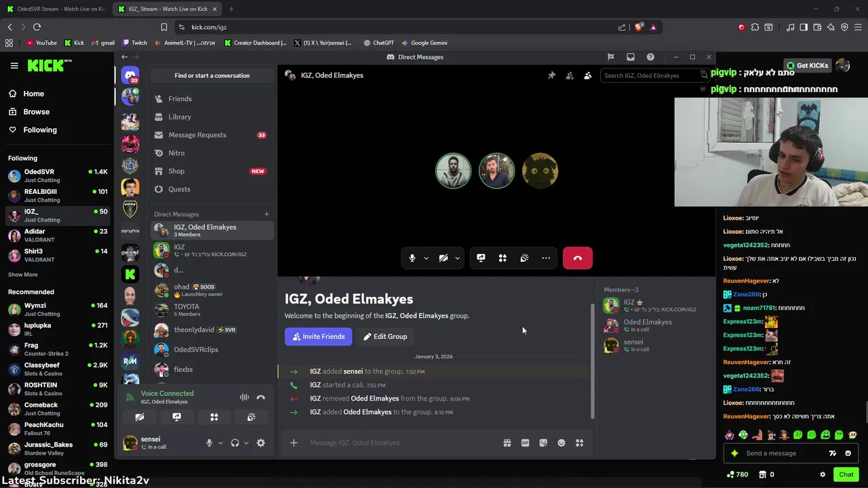
Task: Share your screen from call controls
Action: tap(481, 258)
